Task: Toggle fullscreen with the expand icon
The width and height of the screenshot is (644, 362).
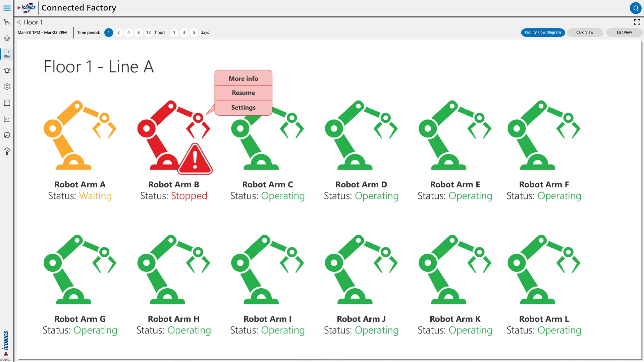Action: coord(637,22)
